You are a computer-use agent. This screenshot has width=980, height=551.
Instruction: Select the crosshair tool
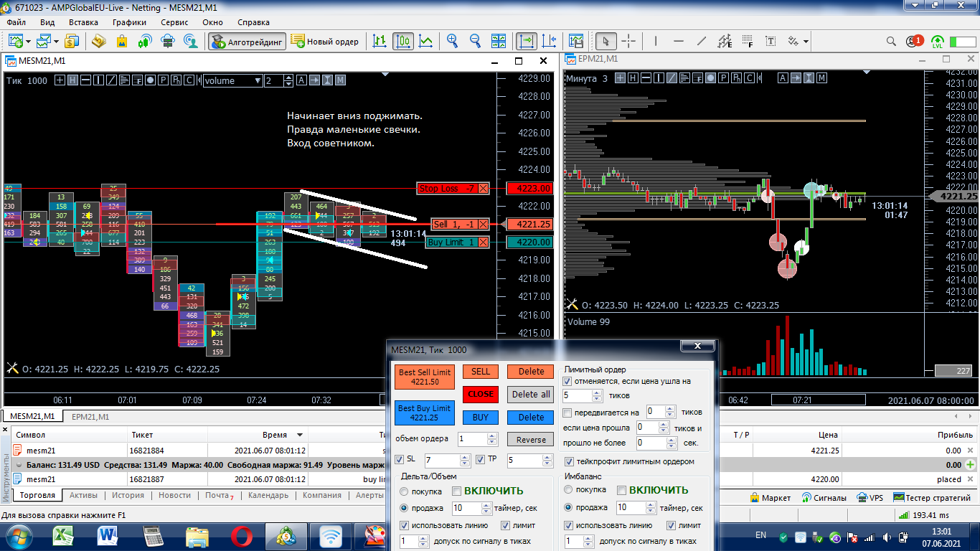(x=628, y=41)
